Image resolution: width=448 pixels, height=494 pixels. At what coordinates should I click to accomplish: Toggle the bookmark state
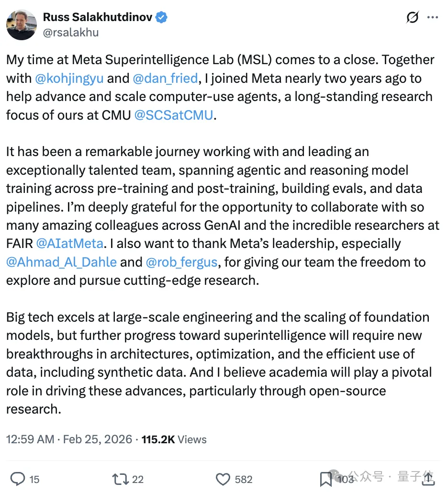326,479
